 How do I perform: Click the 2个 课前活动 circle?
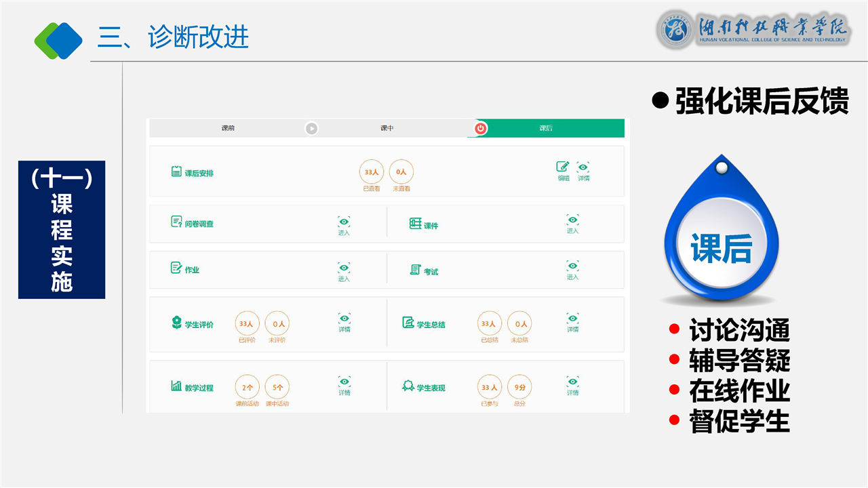247,387
